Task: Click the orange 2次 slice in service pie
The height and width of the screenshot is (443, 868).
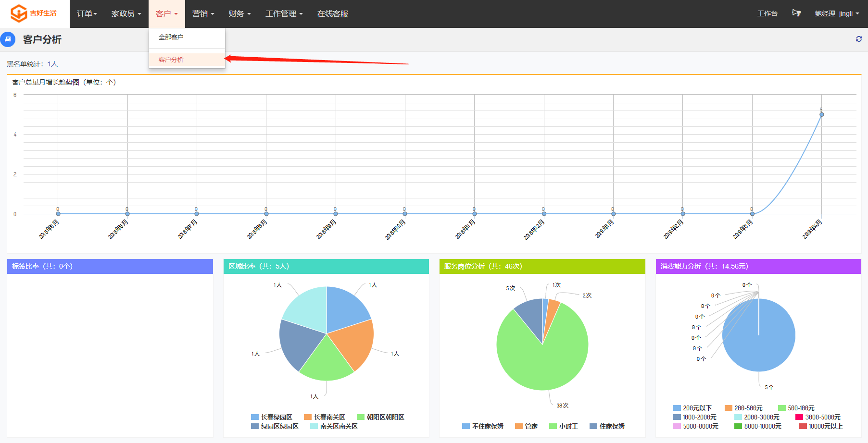Action: 552,311
